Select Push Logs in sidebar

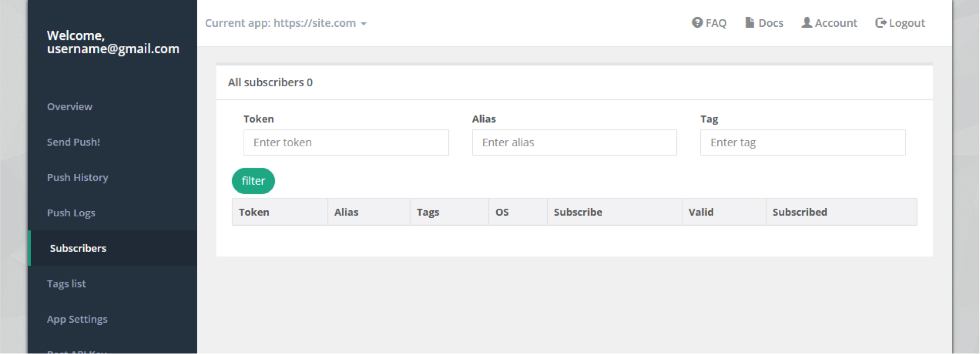click(x=71, y=213)
